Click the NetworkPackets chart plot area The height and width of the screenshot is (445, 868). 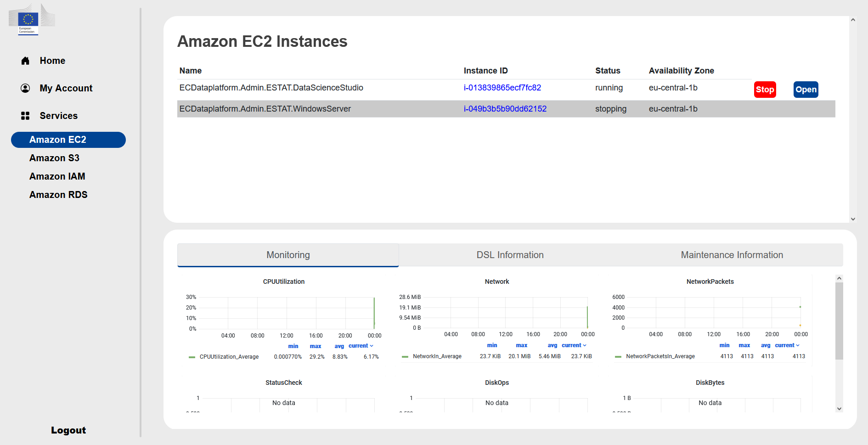point(714,312)
